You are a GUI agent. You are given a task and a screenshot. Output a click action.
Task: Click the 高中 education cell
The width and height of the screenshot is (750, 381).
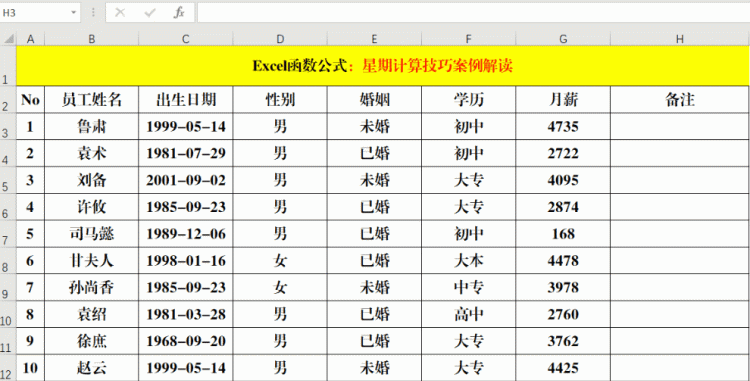click(468, 314)
